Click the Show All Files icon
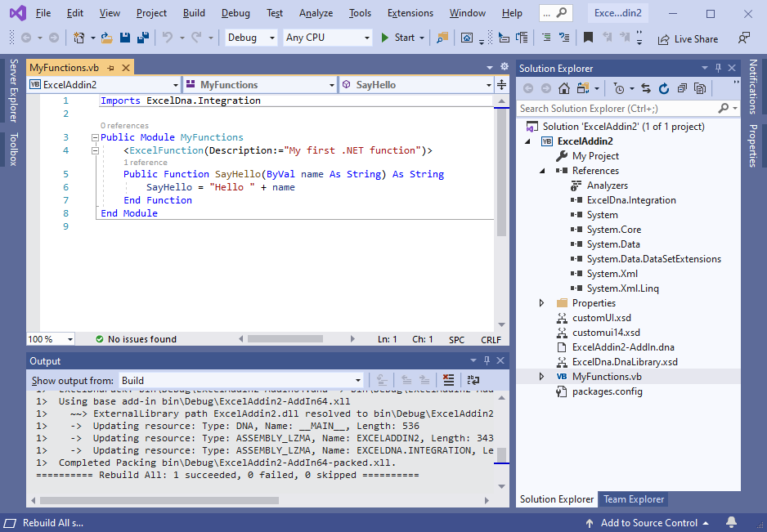The width and height of the screenshot is (767, 532). pos(700,88)
